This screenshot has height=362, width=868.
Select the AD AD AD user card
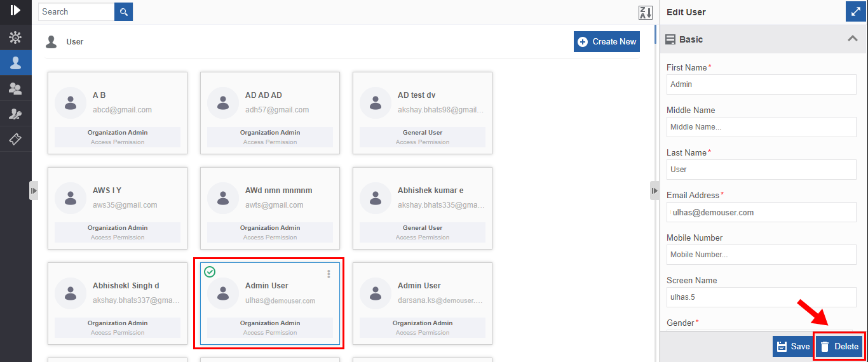point(270,112)
